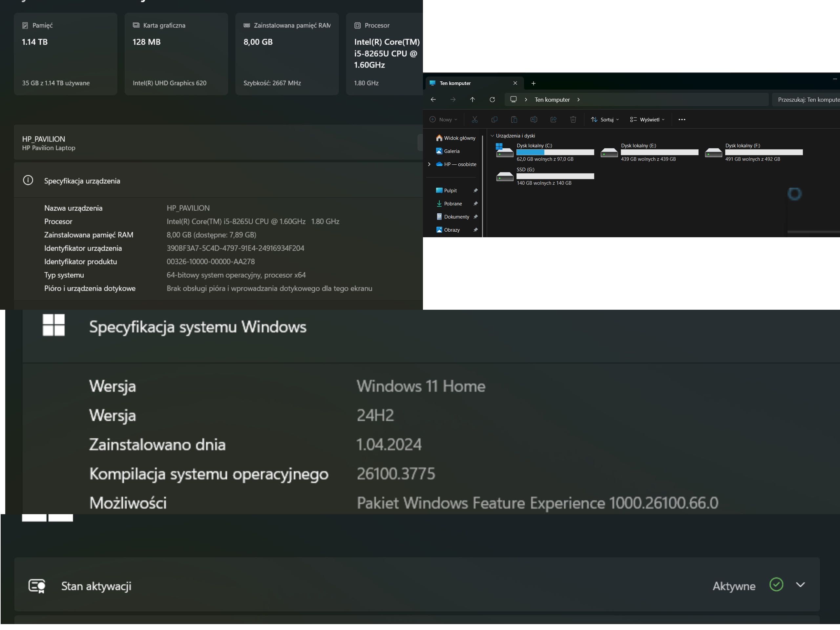
Task: Open a new File Explorer tab
Action: coord(533,83)
